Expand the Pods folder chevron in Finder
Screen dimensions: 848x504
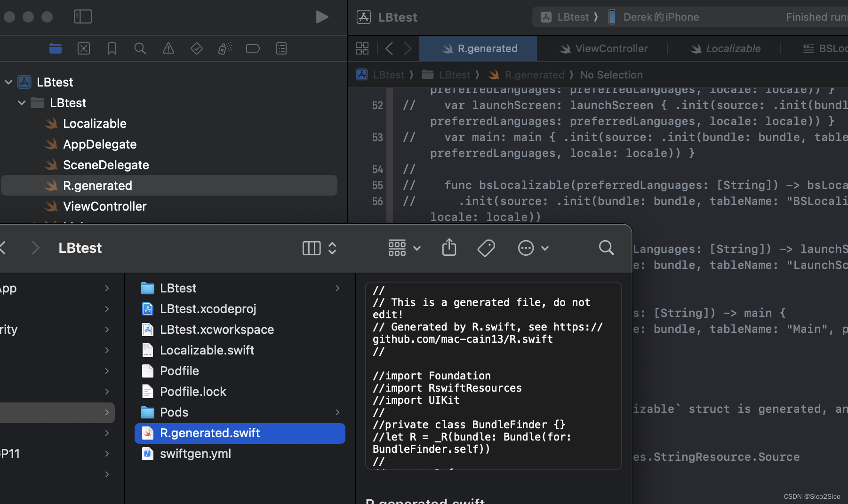click(x=337, y=412)
